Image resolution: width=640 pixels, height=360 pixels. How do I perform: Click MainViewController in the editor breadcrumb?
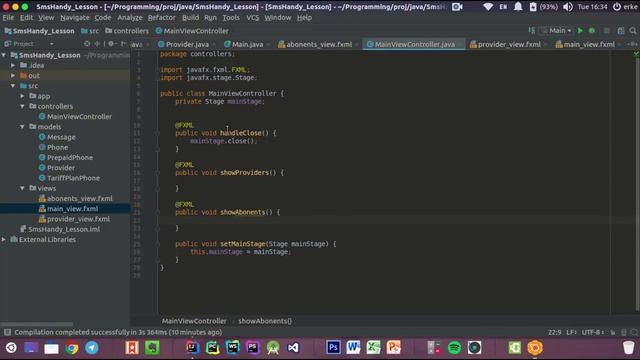[x=194, y=321]
